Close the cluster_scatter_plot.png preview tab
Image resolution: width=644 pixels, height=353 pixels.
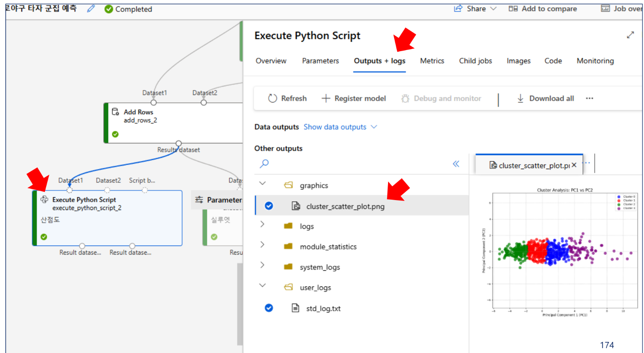pyautogui.click(x=574, y=165)
